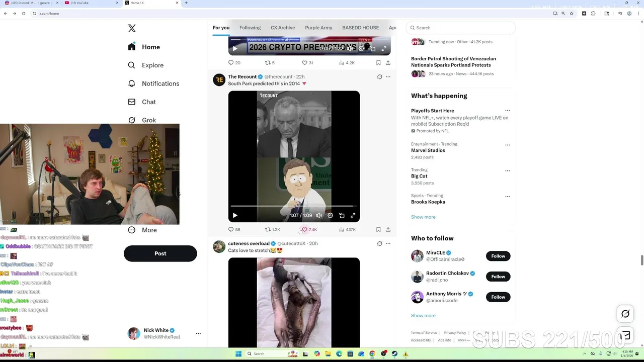Seek in the South Park video progress bar

click(294, 206)
